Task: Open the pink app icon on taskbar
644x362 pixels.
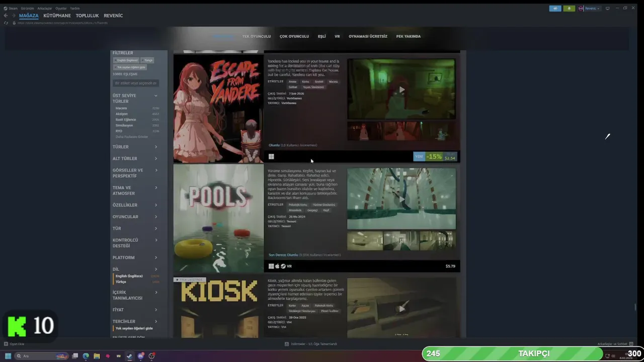Action: pos(108,356)
